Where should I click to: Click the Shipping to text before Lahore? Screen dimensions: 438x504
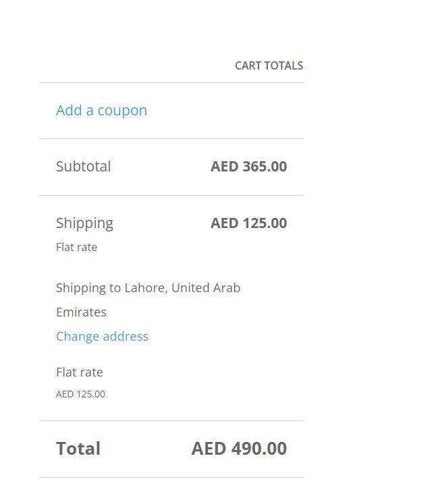(x=88, y=287)
